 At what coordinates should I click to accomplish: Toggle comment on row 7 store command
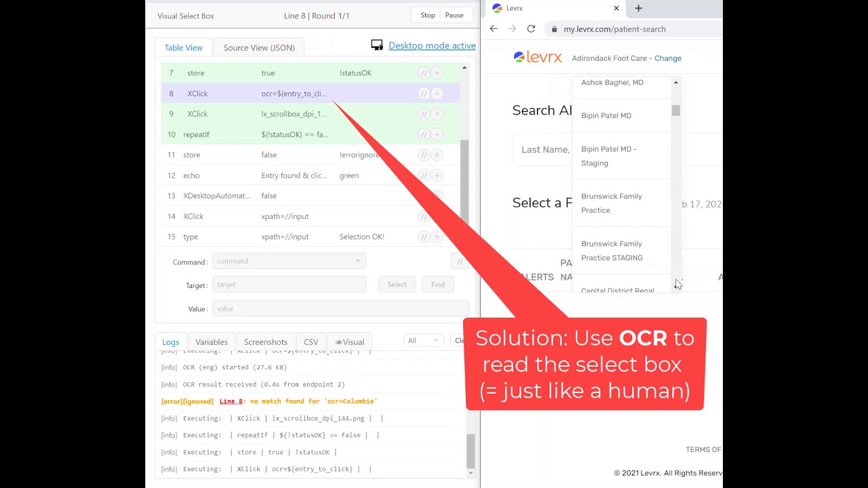coord(424,73)
